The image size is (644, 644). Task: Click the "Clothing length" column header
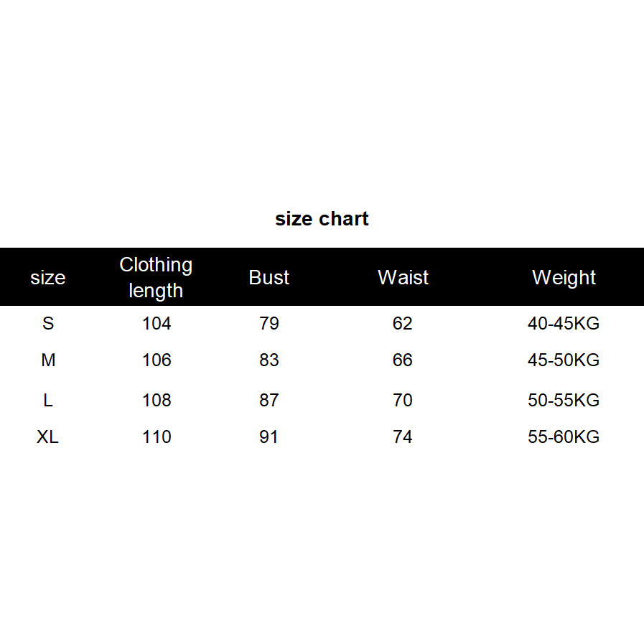point(156,278)
